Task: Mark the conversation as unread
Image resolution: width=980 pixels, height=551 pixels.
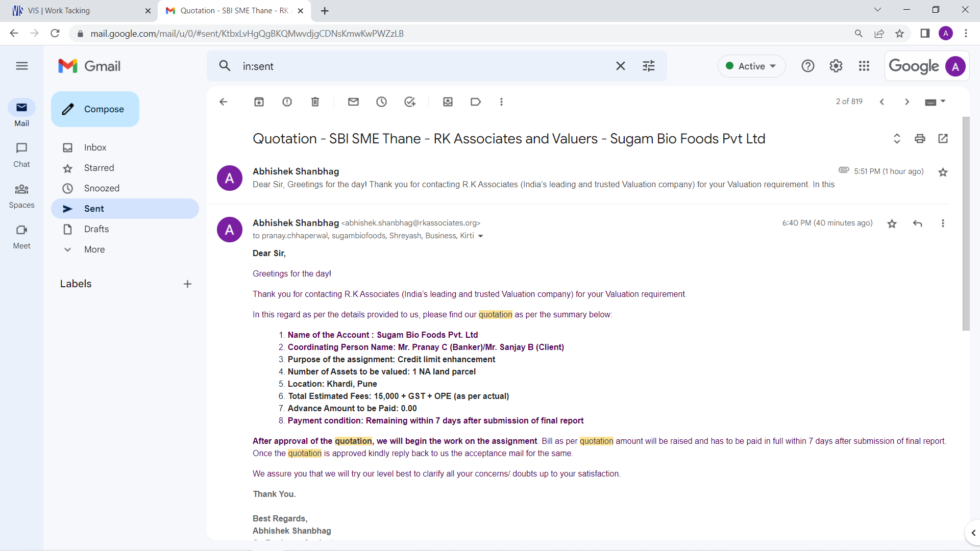Action: click(353, 102)
